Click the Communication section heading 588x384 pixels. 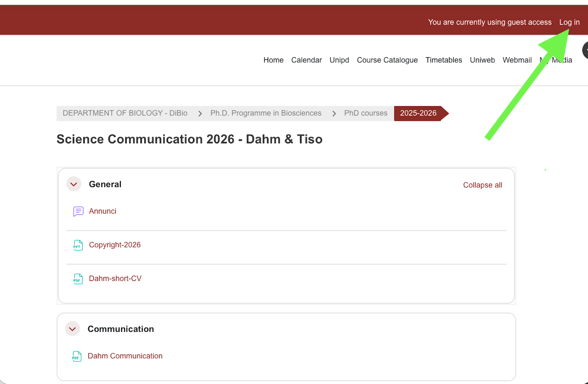click(x=121, y=329)
